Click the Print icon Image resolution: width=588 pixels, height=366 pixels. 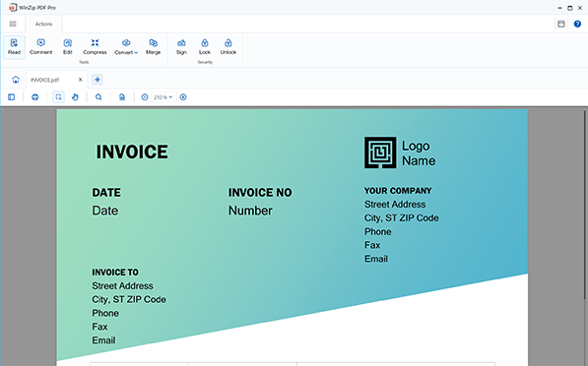(x=34, y=97)
